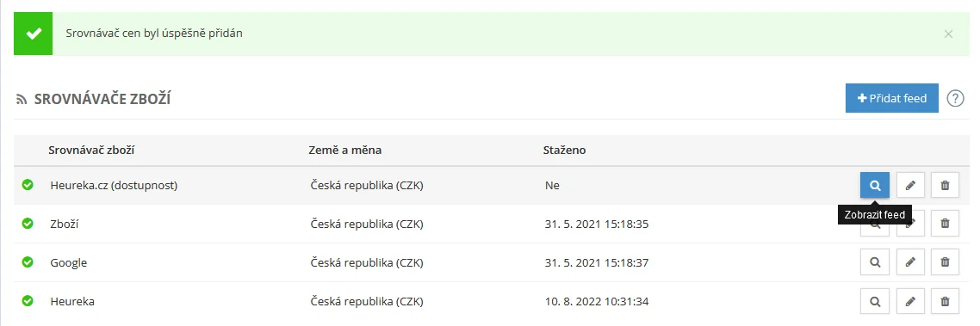Toggle green status icon of Google
The width and height of the screenshot is (980, 326).
click(28, 262)
